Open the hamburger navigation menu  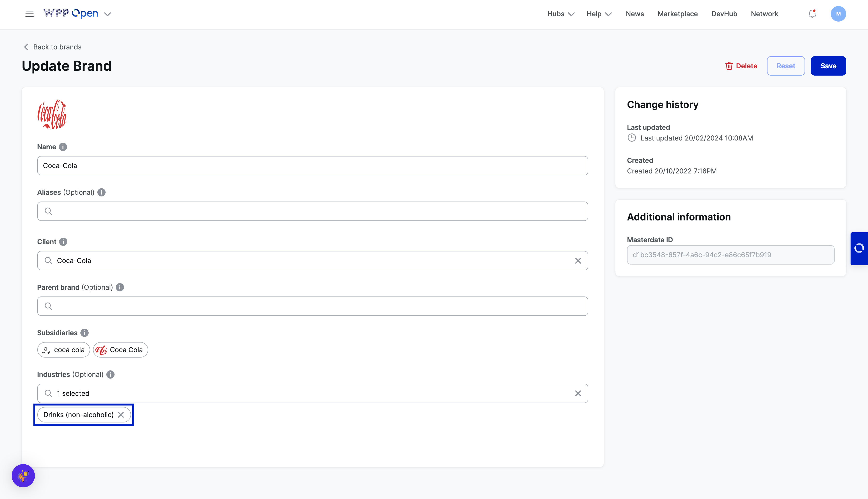[x=30, y=14]
